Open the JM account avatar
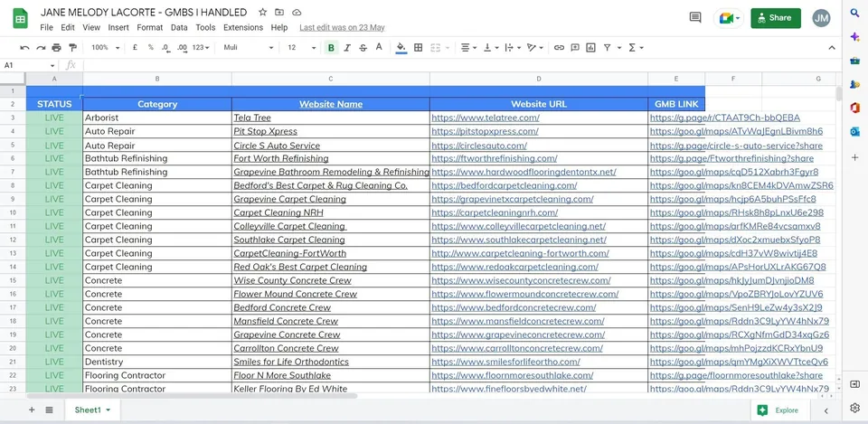The width and height of the screenshot is (868, 424). (822, 18)
